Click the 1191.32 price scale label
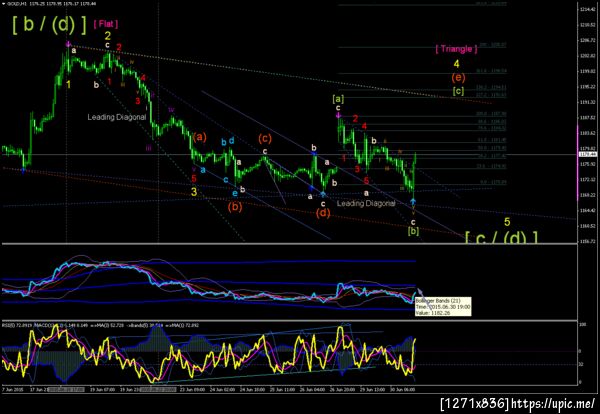600x414 pixels. [x=588, y=102]
